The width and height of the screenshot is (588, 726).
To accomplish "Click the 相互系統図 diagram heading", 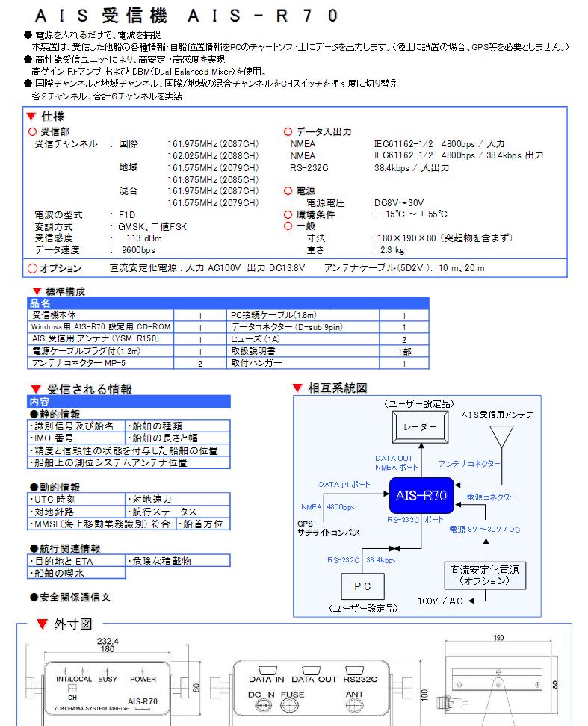I will (337, 388).
